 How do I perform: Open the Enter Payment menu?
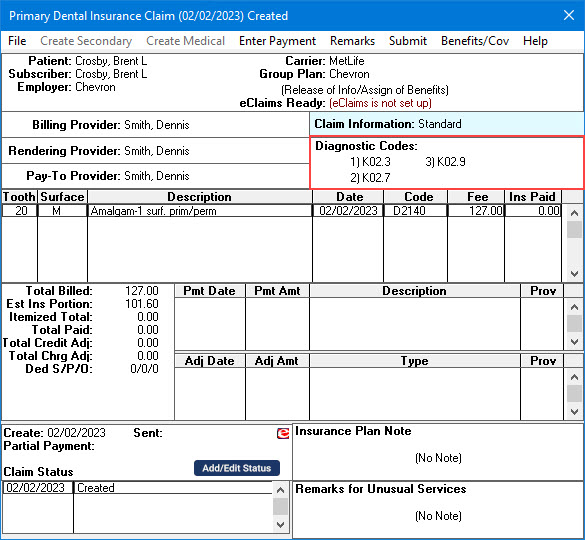pos(277,41)
